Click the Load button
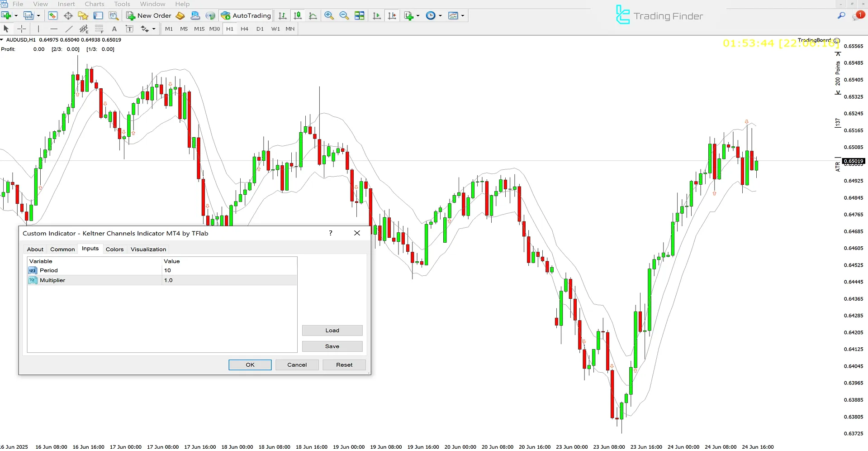 332,330
